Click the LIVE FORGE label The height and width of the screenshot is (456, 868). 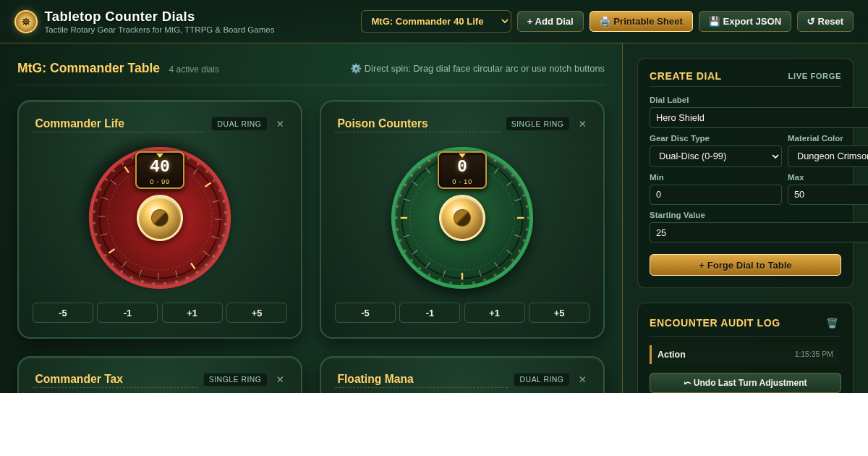(814, 76)
